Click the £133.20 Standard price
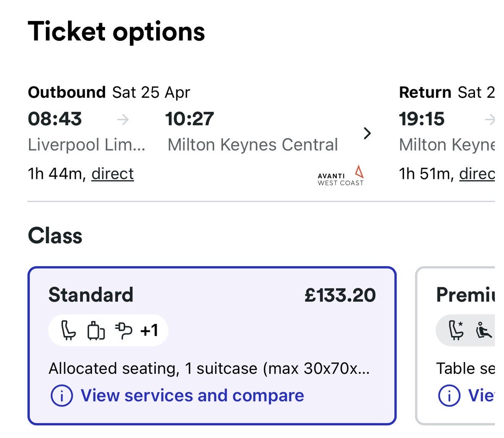The height and width of the screenshot is (438, 504). pyautogui.click(x=340, y=295)
